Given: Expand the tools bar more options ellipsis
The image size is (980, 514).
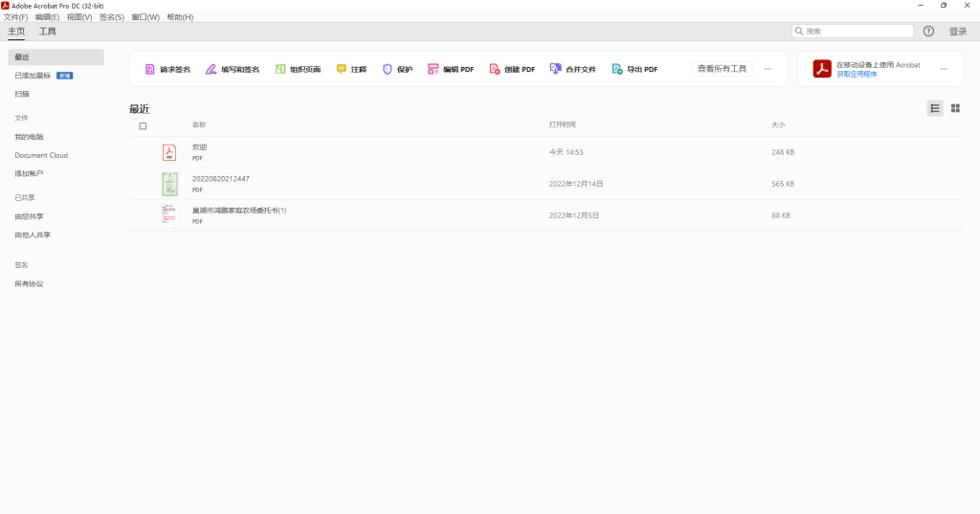Looking at the screenshot, I should (x=768, y=69).
